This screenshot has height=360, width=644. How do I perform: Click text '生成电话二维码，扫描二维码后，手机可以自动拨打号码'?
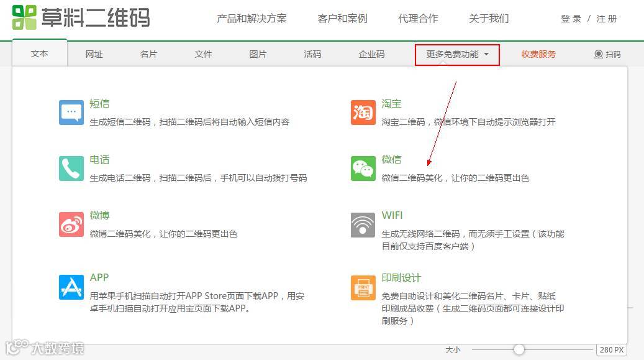point(198,178)
